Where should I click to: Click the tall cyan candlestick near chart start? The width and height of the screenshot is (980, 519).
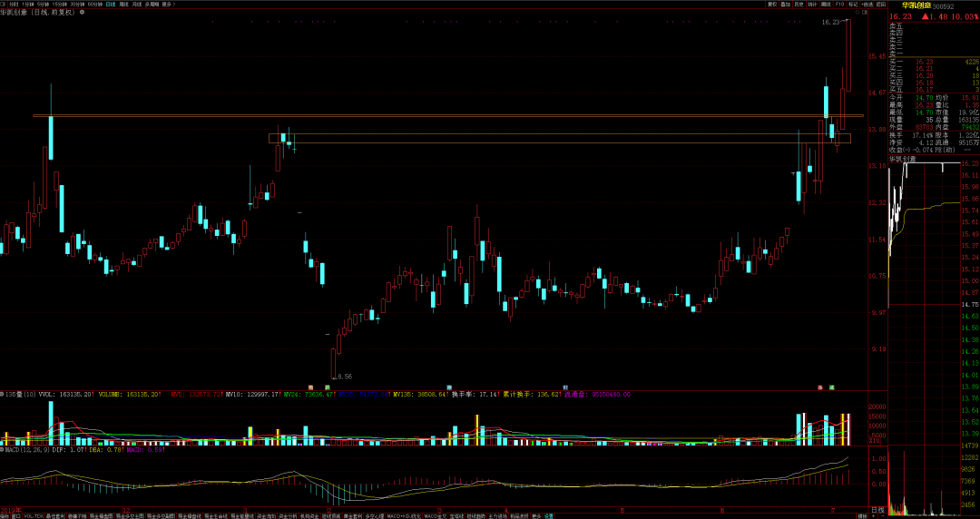51,138
